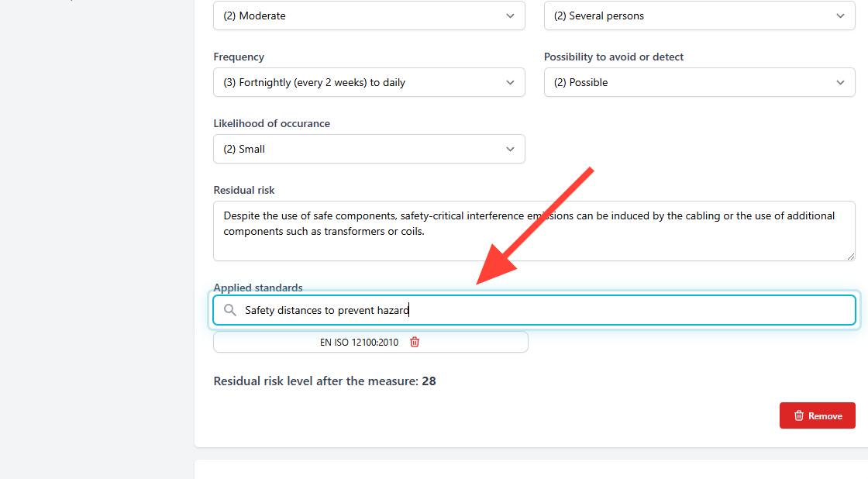Screen dimensions: 868x479
Task: Click the Likelihood of occurance label
Action: (x=272, y=123)
